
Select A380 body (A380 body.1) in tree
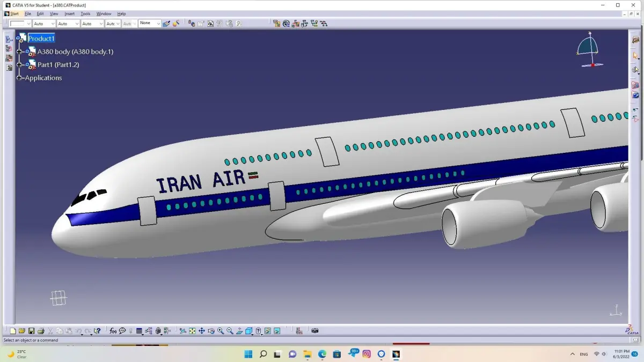[75, 51]
